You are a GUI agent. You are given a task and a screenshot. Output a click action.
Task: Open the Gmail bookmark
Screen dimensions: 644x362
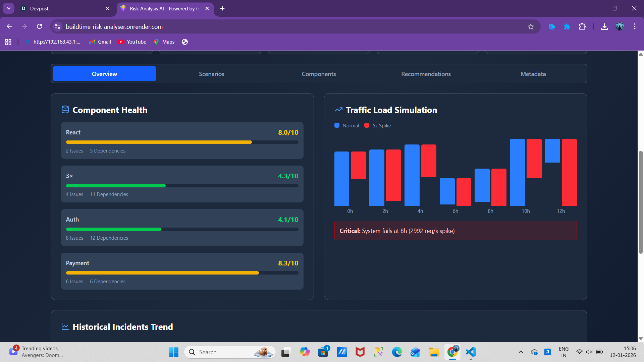click(x=100, y=42)
